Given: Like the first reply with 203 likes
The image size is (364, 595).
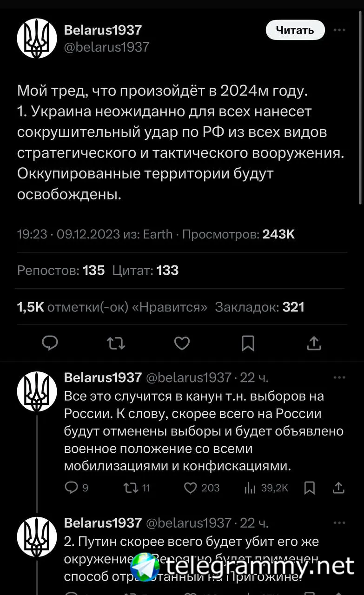Looking at the screenshot, I should [202, 488].
